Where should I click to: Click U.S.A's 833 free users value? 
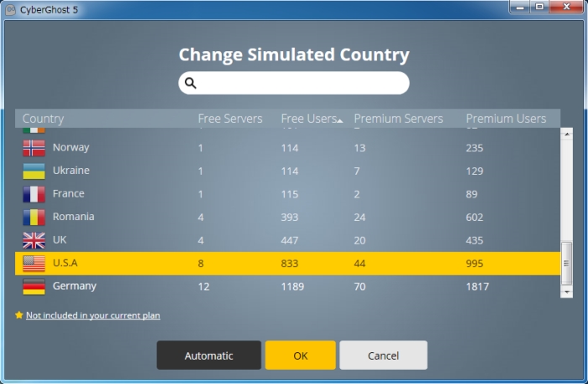point(290,264)
